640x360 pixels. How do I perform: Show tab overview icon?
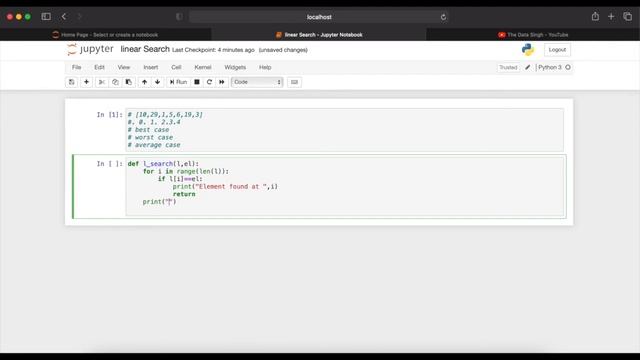pos(627,16)
